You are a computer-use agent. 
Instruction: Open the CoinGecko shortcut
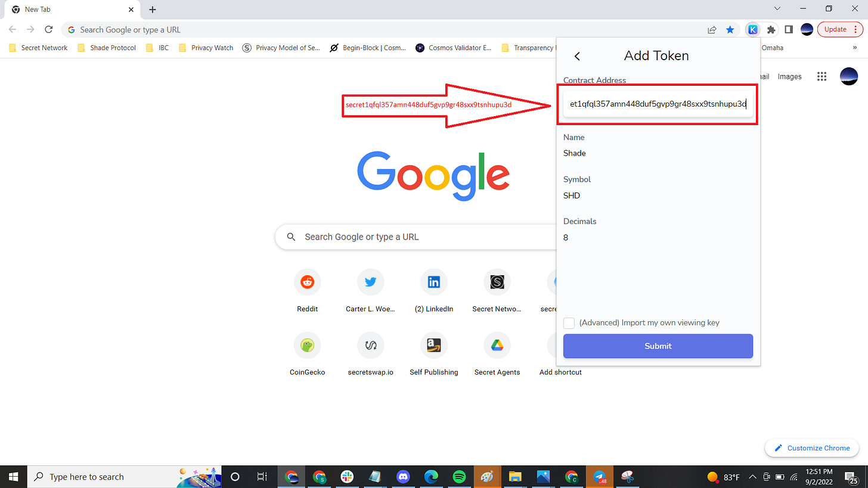coord(307,354)
